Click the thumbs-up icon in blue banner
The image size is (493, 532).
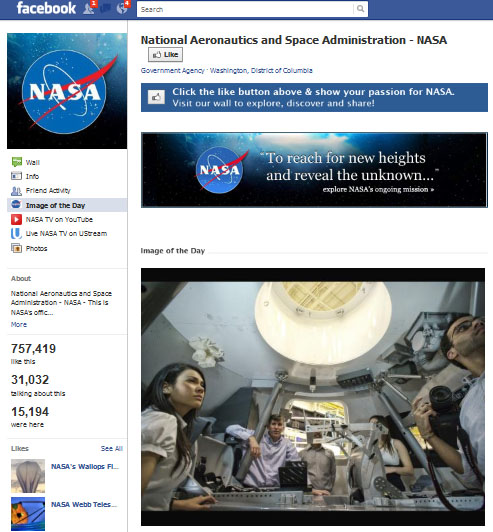[x=156, y=97]
